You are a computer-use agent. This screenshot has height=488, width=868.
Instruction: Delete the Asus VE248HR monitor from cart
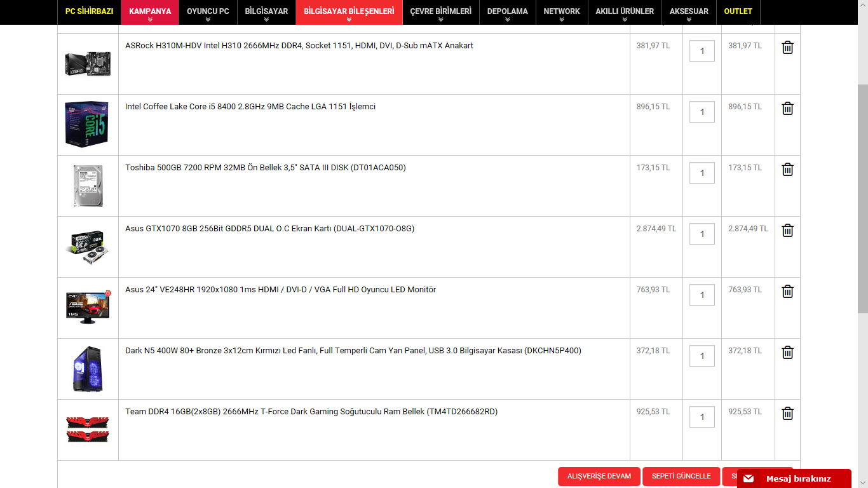click(787, 292)
